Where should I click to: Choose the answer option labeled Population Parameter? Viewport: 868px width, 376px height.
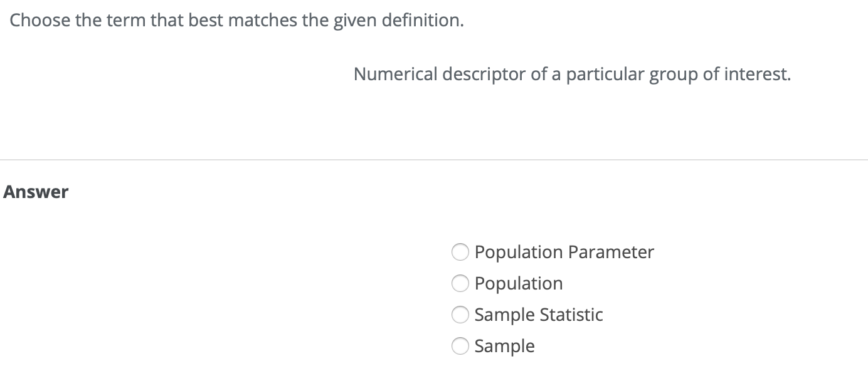tap(564, 252)
